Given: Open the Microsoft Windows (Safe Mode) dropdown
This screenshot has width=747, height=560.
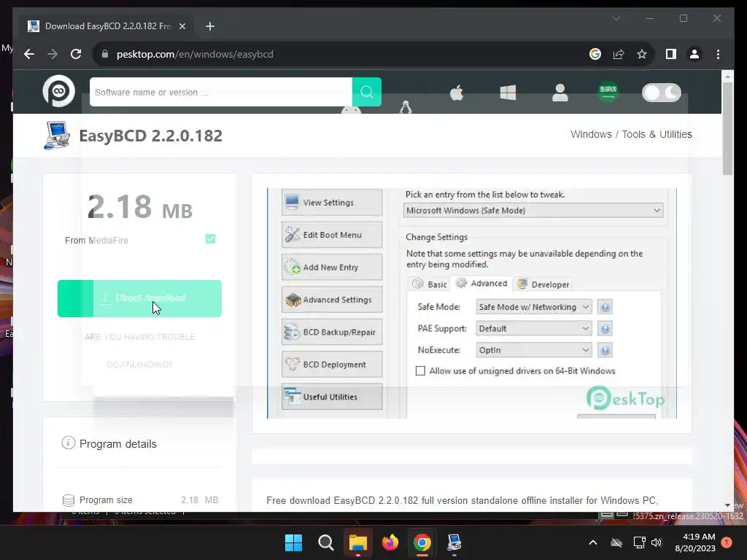Looking at the screenshot, I should point(533,211).
